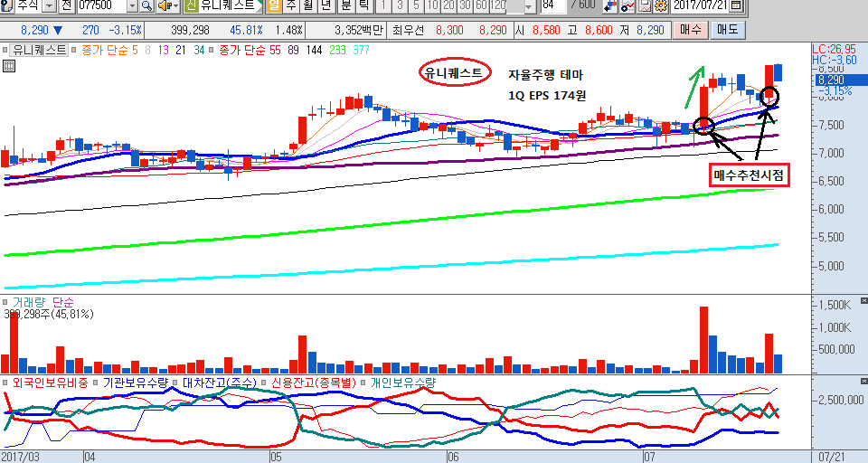Toggle the 종가 단순 5 legend checkbox
This screenshot has width=868, height=463.
click(73, 50)
